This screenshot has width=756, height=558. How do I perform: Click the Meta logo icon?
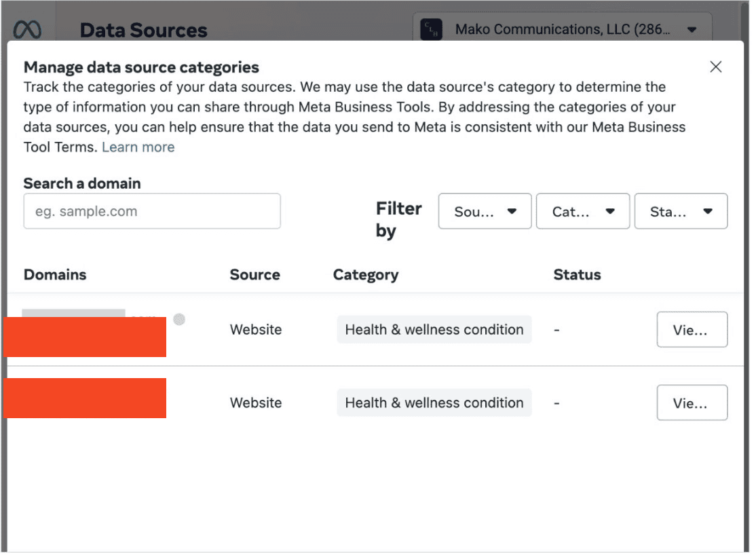28,30
